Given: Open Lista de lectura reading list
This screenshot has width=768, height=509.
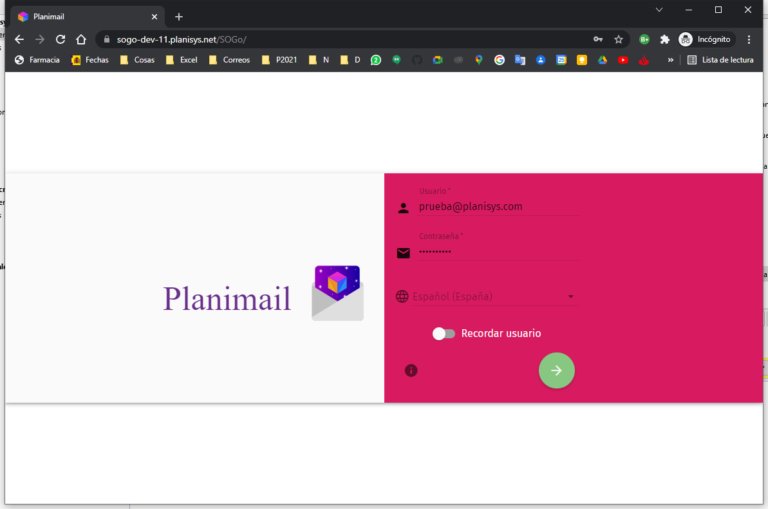Looking at the screenshot, I should (720, 60).
